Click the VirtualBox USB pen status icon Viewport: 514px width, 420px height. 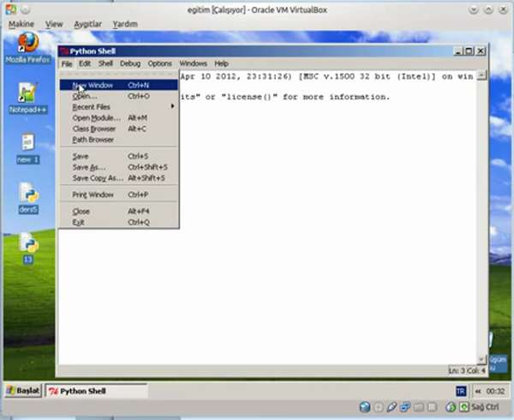pyautogui.click(x=391, y=407)
